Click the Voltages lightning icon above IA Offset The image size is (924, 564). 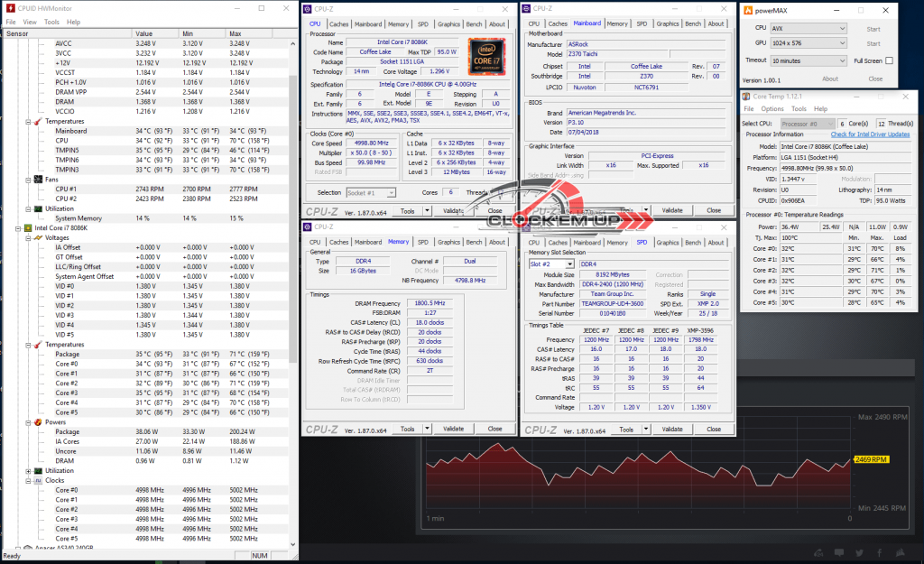(x=38, y=237)
